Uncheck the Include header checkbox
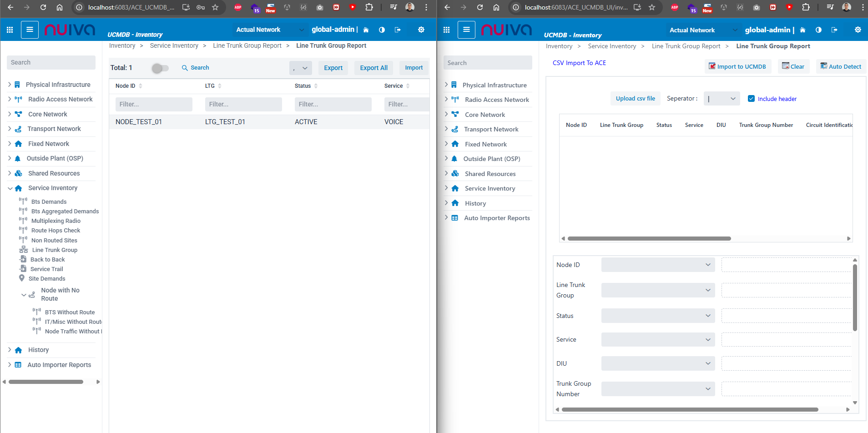The height and width of the screenshot is (433, 868). (751, 99)
